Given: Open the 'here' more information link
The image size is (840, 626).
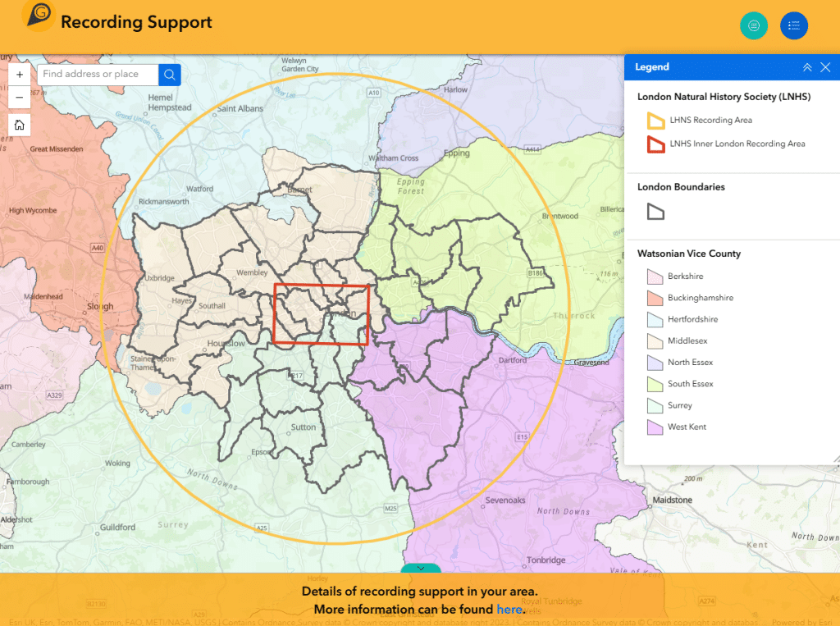Looking at the screenshot, I should pyautogui.click(x=509, y=610).
